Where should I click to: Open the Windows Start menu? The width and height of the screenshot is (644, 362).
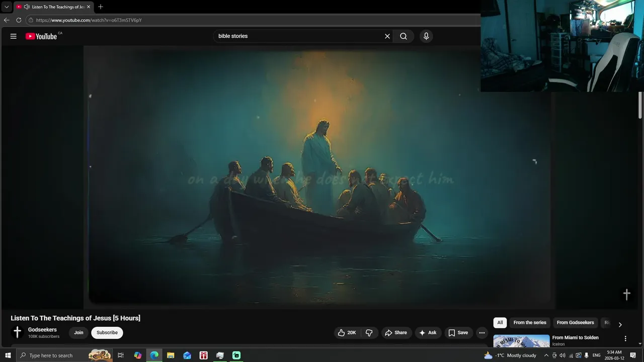click(x=8, y=355)
